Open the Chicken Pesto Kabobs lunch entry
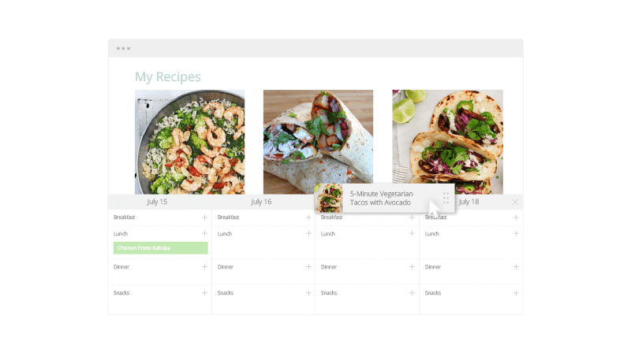 coord(161,248)
